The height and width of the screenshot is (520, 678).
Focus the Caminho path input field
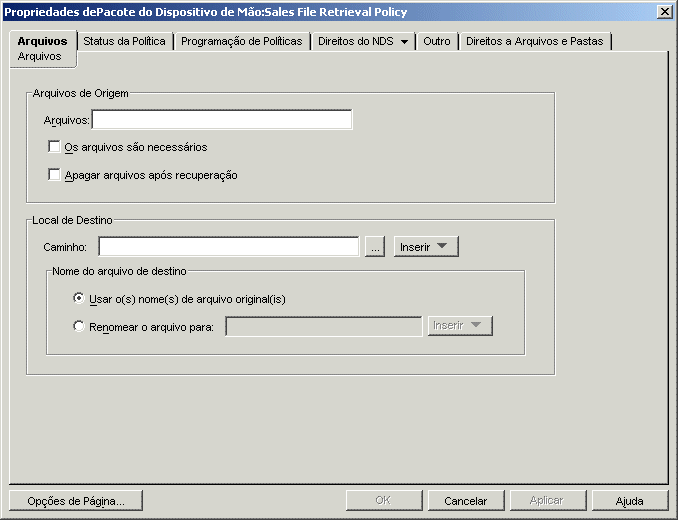(x=229, y=246)
